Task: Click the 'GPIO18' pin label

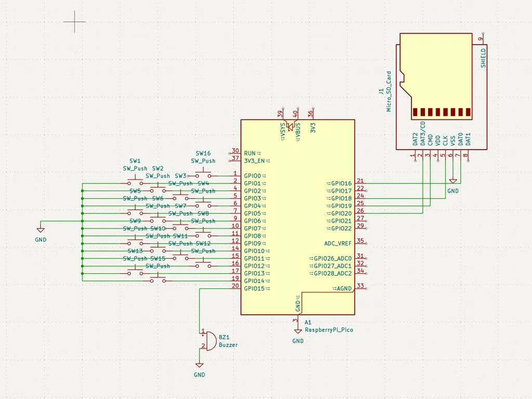Action: tap(341, 198)
